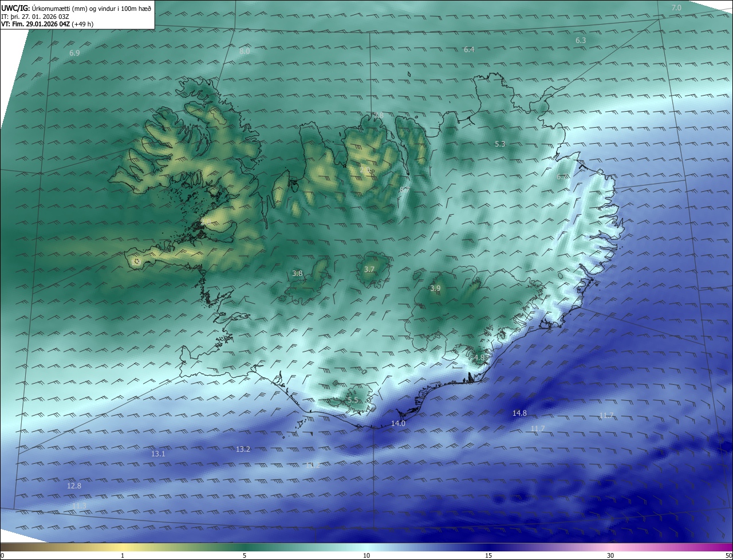Click the color scale tick 5

tap(245, 555)
